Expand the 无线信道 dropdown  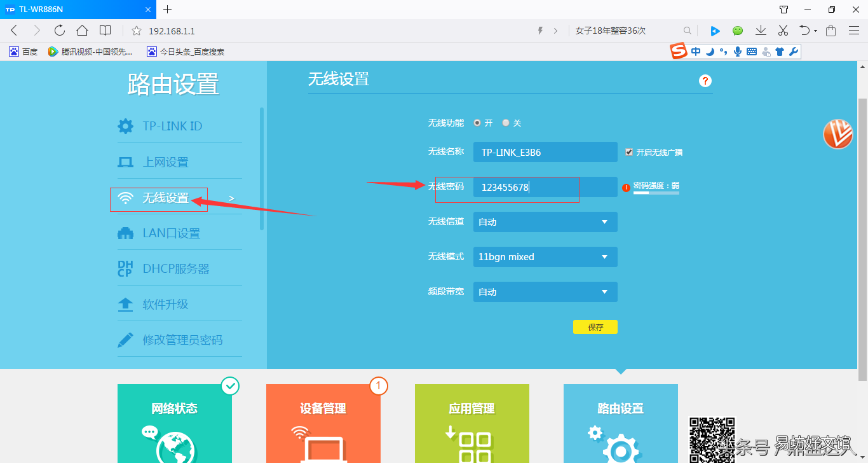(545, 222)
